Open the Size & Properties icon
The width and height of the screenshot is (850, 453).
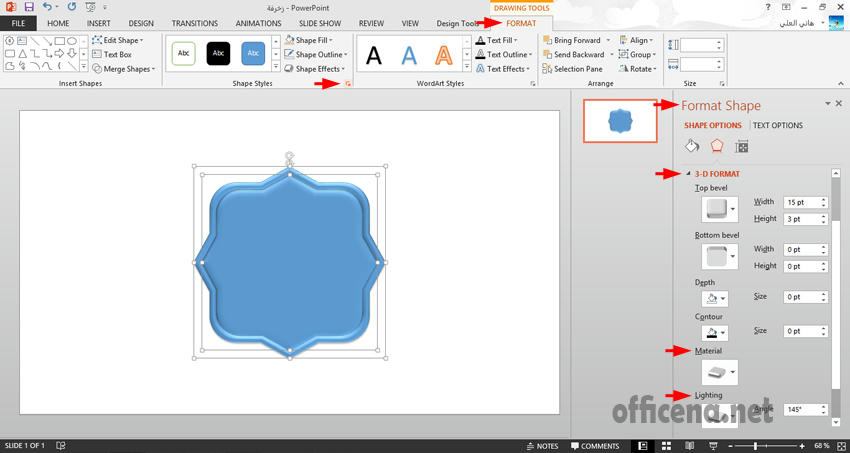(x=741, y=147)
